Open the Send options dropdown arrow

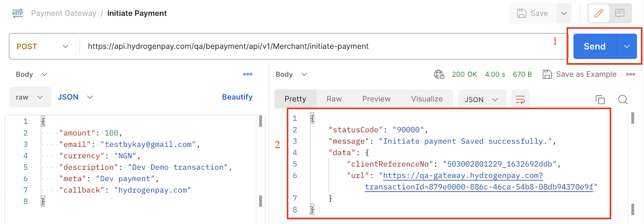(627, 46)
